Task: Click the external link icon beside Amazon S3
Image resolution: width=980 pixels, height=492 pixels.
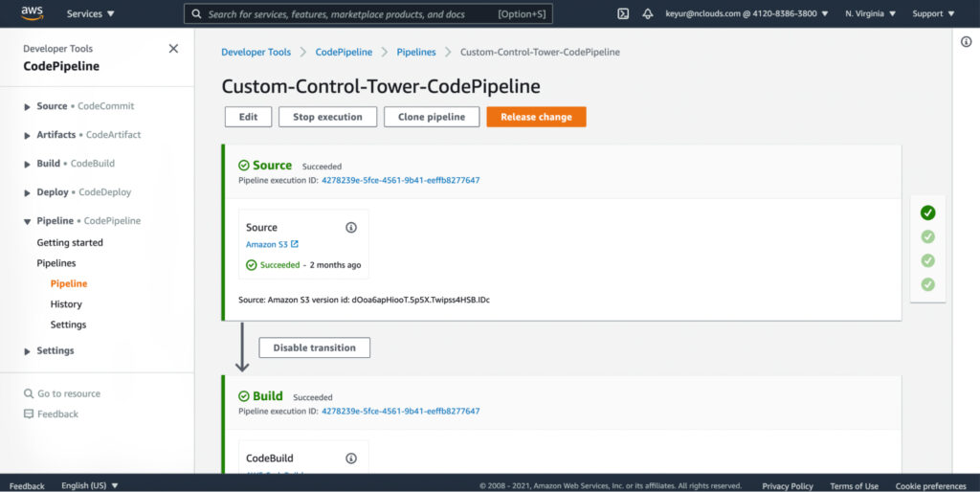Action: pyautogui.click(x=295, y=244)
